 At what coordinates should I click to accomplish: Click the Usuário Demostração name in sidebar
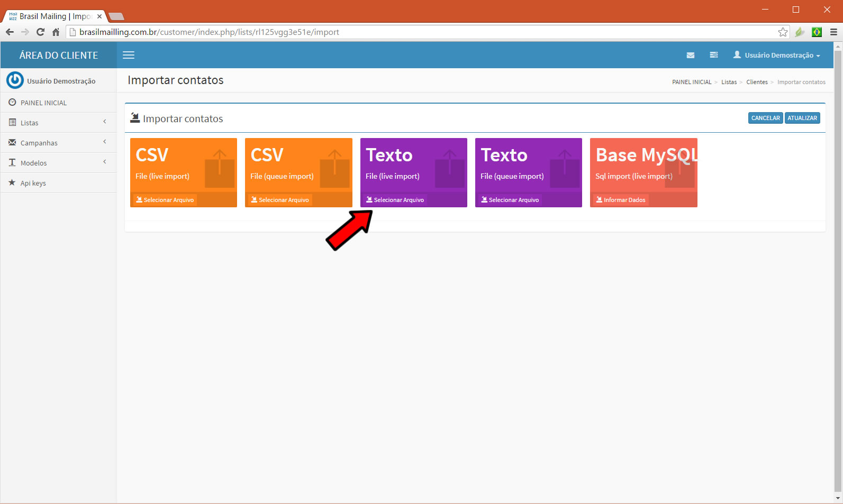[x=61, y=81]
